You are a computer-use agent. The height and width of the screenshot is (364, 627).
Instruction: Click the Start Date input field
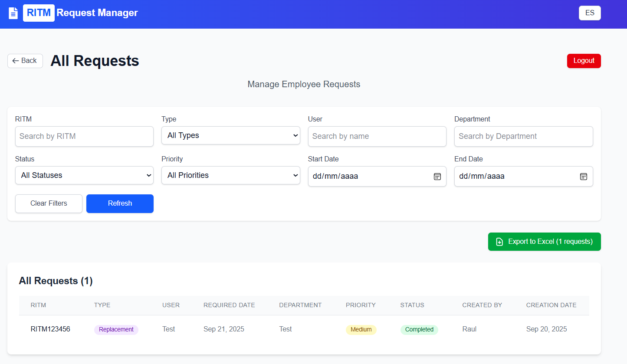[x=377, y=176]
